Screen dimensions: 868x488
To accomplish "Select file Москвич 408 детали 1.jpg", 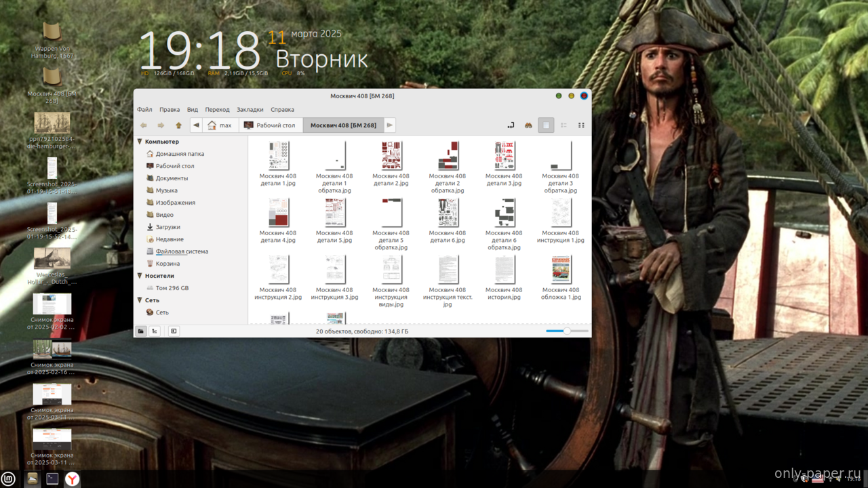I will 278,163.
